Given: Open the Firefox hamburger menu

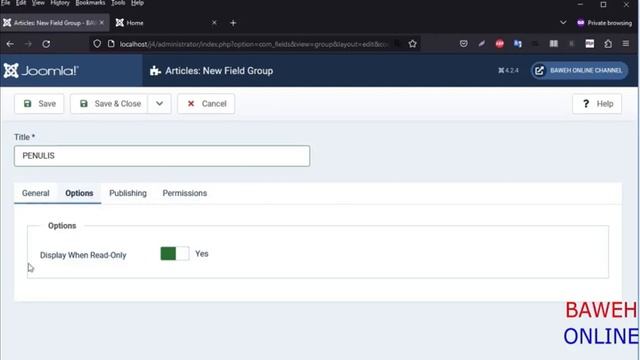Looking at the screenshot, I should pyautogui.click(x=626, y=44).
